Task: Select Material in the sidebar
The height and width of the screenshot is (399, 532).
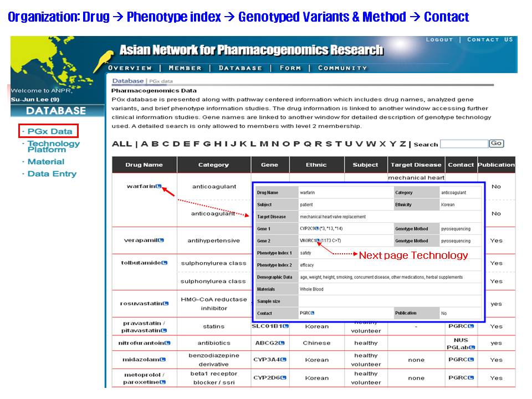Action: [46, 162]
